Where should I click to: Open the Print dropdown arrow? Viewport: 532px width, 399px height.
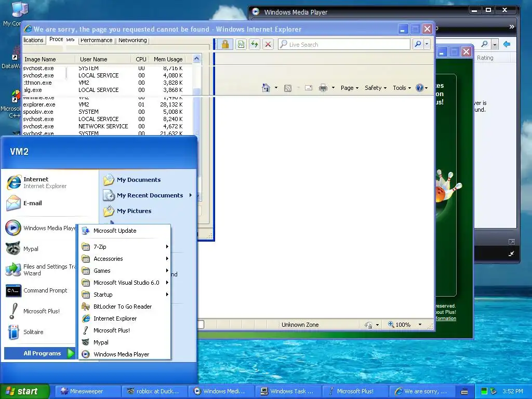click(333, 88)
